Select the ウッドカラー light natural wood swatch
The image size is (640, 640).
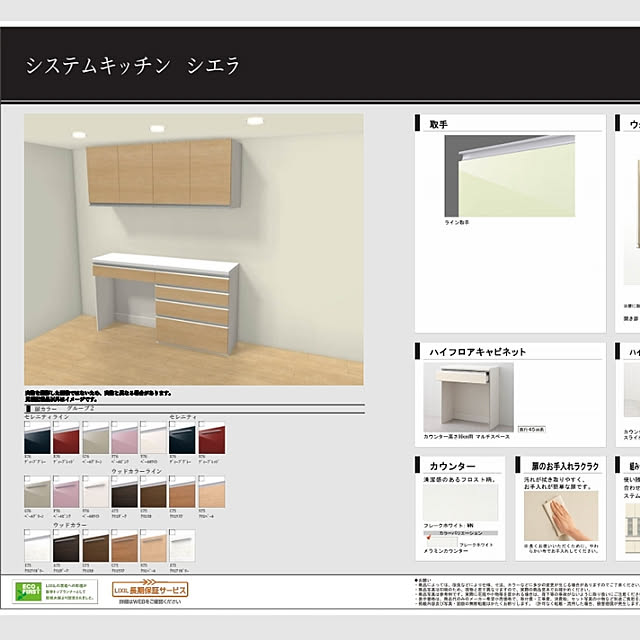tap(153, 546)
